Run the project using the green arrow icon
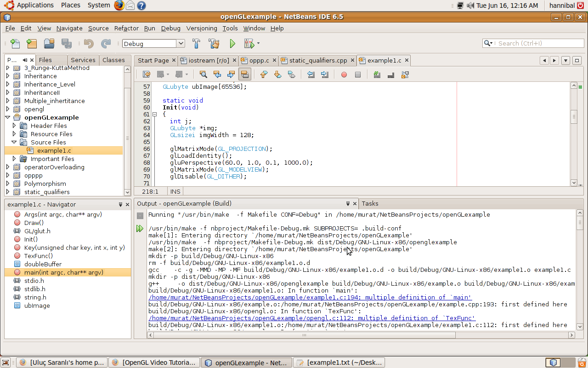The image size is (588, 368). coord(232,43)
